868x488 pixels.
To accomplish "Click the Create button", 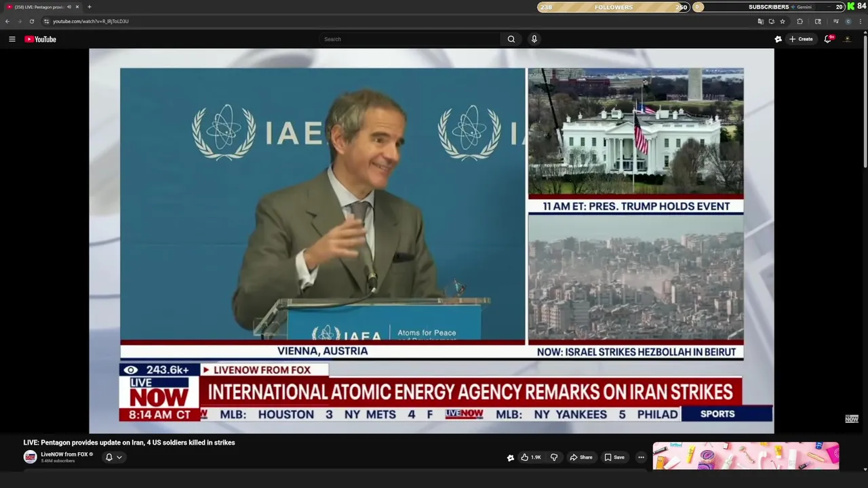I will tap(801, 39).
